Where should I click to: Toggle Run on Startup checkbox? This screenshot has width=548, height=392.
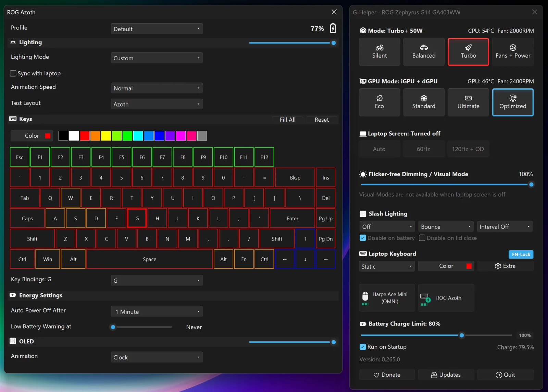363,347
